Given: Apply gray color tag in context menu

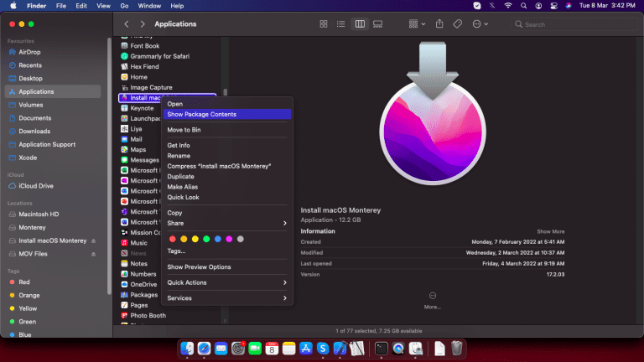Looking at the screenshot, I should (241, 239).
